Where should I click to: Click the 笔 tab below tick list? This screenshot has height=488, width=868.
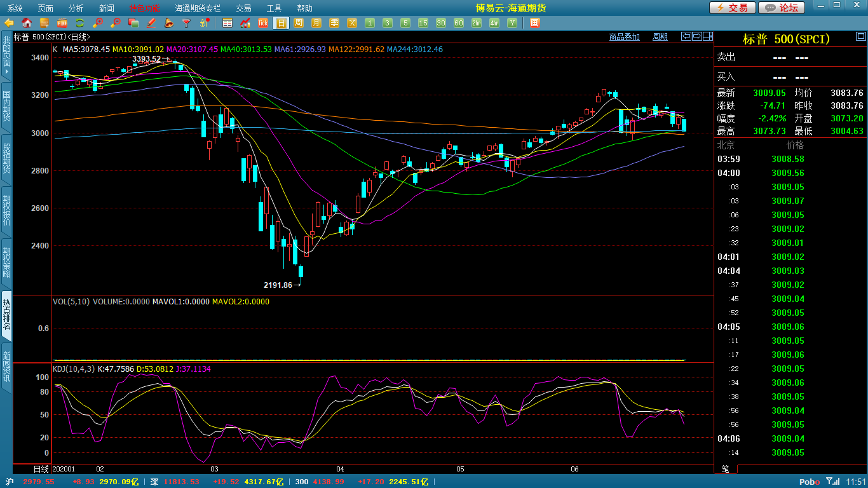725,469
